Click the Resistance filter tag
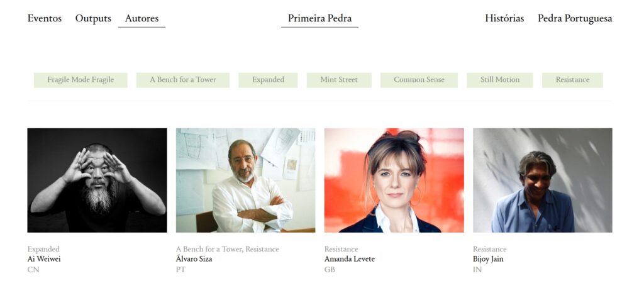Viewport: 644px width, 288px height. point(572,80)
